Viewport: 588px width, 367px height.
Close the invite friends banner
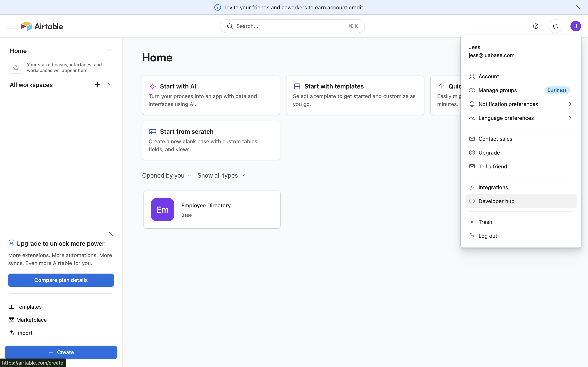click(x=578, y=8)
